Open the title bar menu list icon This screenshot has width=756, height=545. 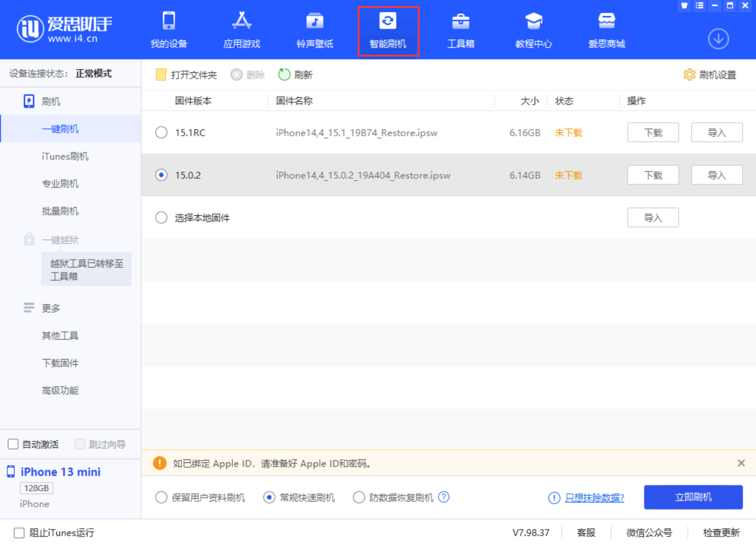pyautogui.click(x=699, y=5)
